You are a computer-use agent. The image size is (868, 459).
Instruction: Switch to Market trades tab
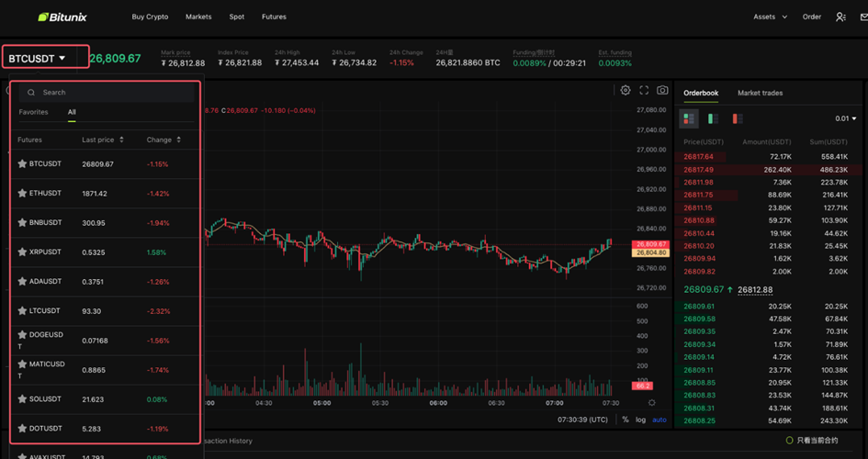tap(760, 93)
